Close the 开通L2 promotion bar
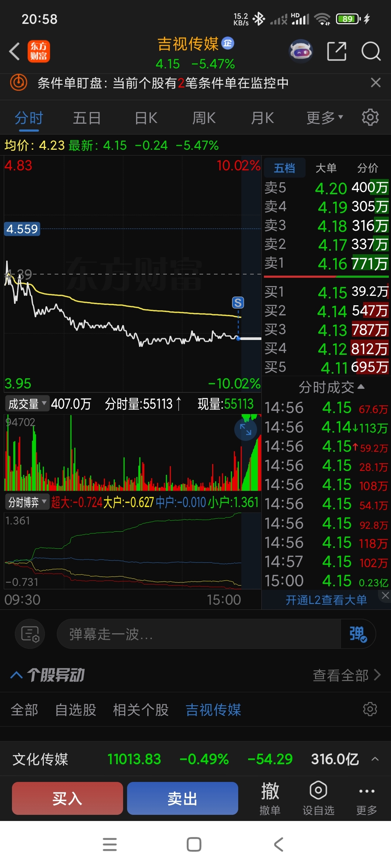This screenshot has width=391, height=868. (385, 595)
